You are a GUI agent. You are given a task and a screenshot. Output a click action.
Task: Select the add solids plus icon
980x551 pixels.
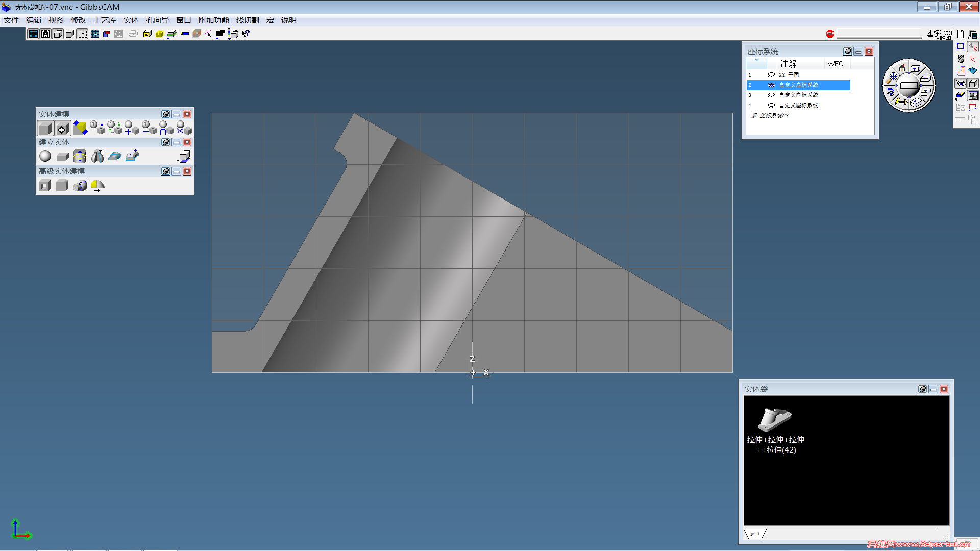[x=131, y=128]
